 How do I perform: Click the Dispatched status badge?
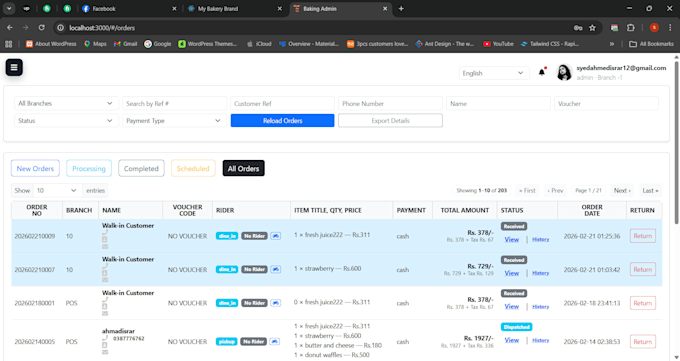pos(517,327)
